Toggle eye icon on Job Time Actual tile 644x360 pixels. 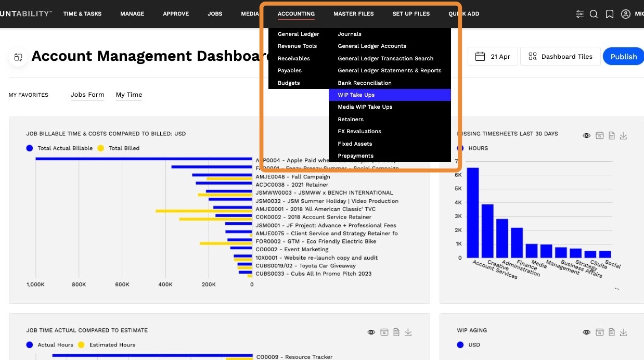pos(371,332)
